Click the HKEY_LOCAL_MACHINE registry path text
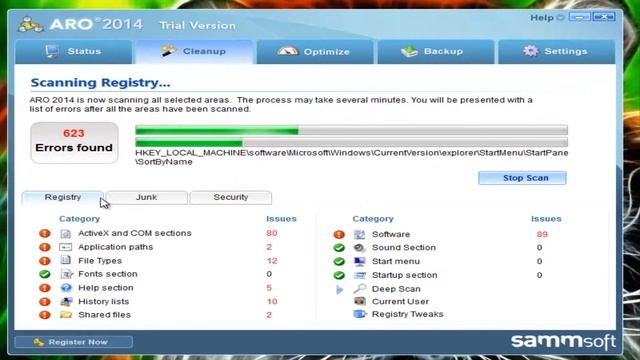The height and width of the screenshot is (360, 640). [351, 157]
